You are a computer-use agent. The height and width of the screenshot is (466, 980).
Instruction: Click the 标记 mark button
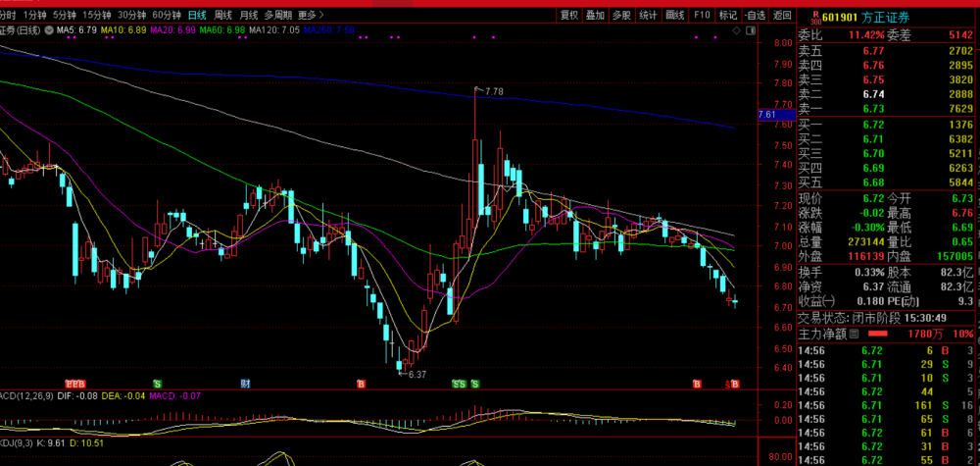click(x=728, y=15)
